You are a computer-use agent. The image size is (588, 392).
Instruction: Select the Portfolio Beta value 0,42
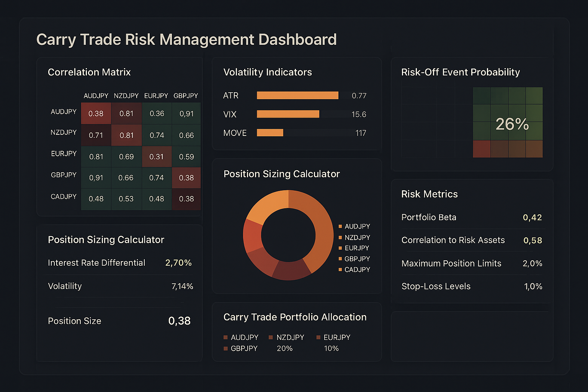[x=532, y=217]
